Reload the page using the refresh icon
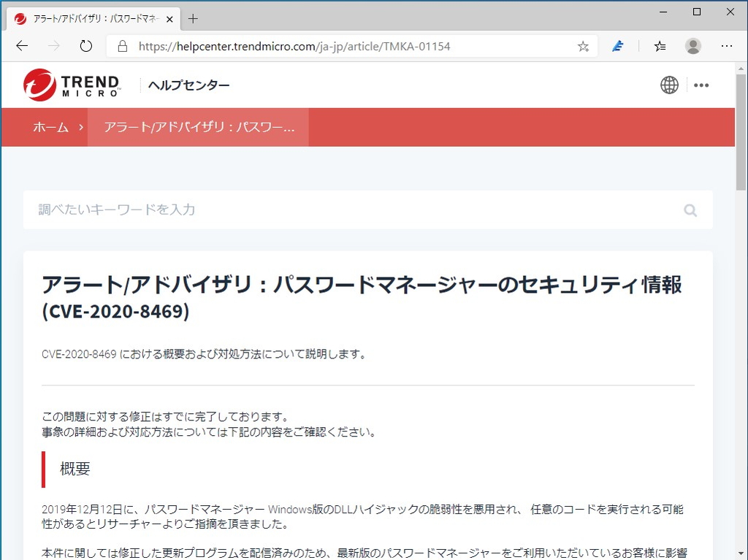Image resolution: width=748 pixels, height=560 pixels. coord(85,45)
